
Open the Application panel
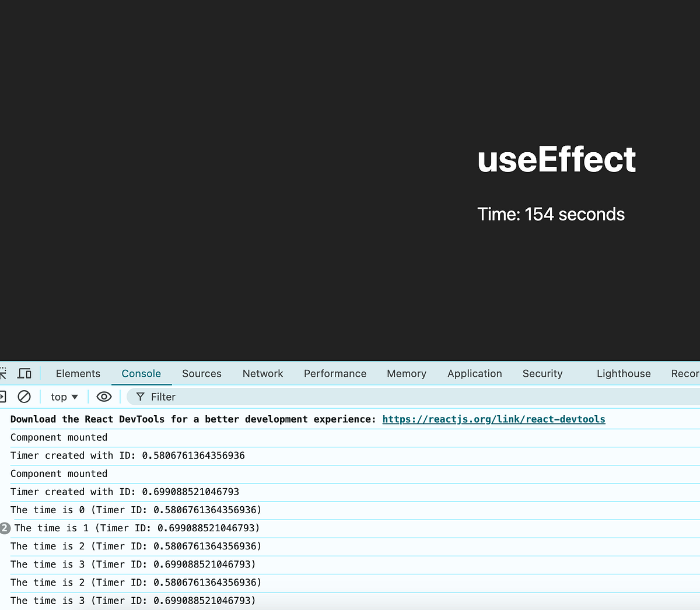pos(474,373)
